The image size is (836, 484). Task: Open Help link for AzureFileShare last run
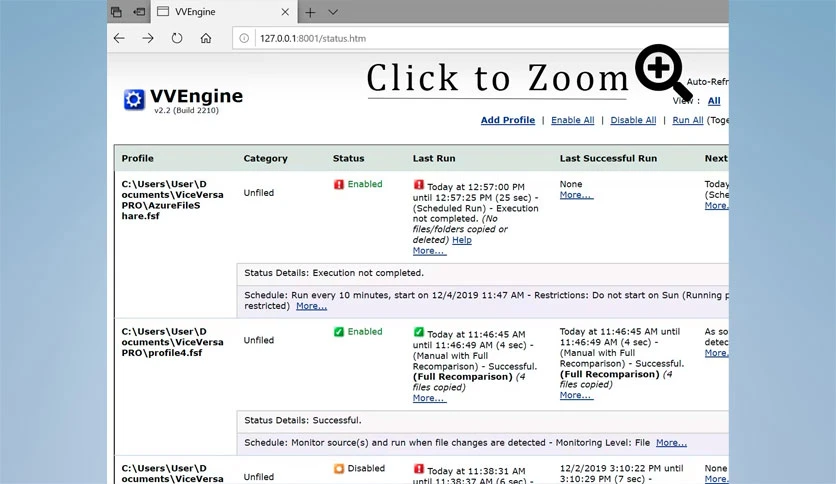point(462,240)
